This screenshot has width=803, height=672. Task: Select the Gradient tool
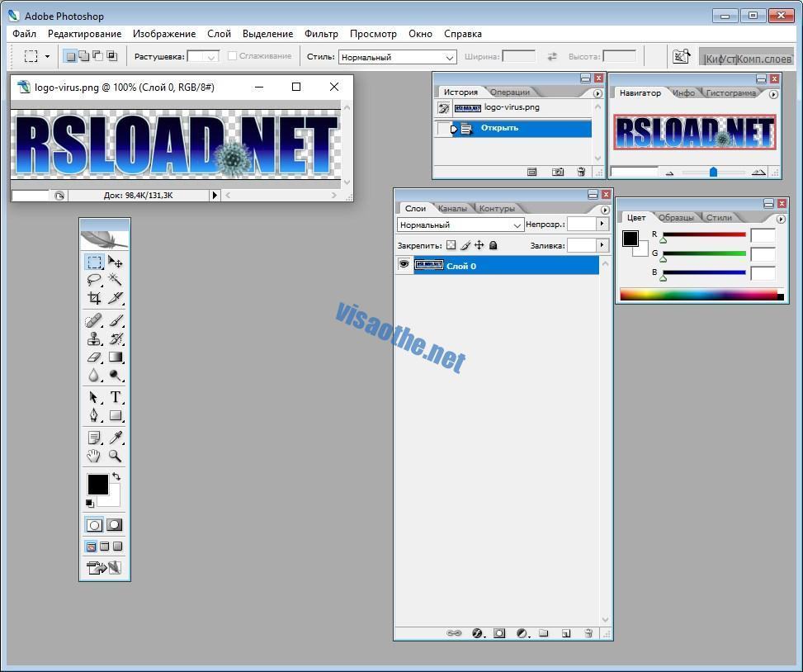[116, 357]
